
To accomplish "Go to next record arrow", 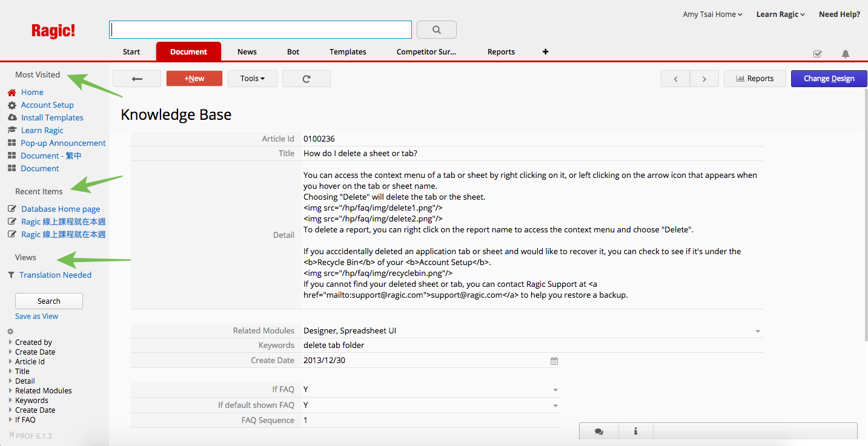I will (704, 79).
